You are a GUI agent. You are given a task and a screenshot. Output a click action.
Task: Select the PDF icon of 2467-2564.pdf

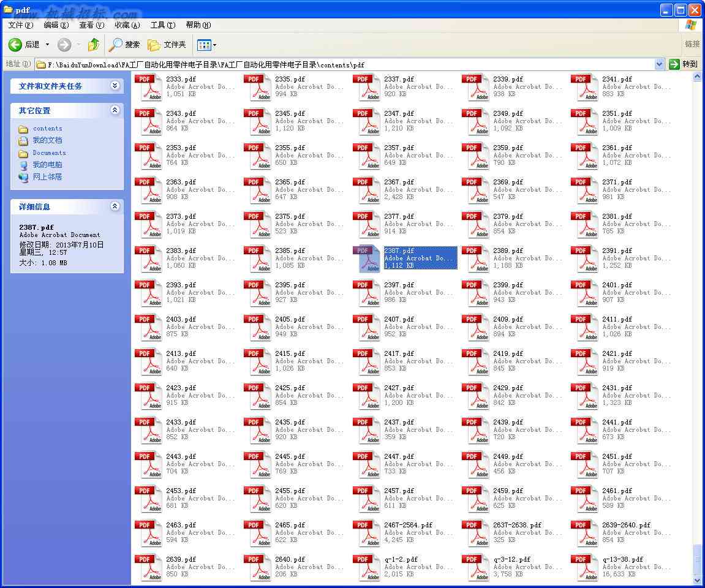coord(366,533)
